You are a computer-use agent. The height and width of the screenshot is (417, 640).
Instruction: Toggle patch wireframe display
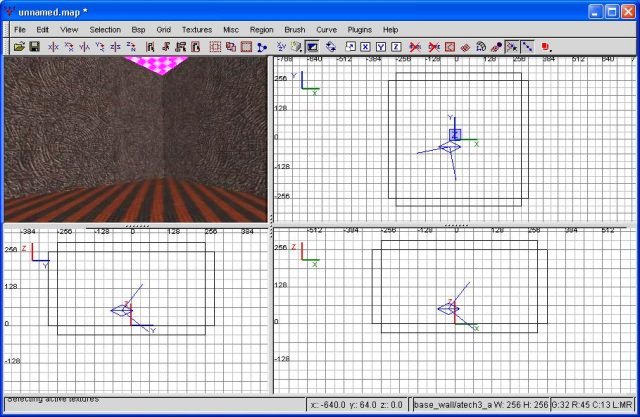[465, 47]
